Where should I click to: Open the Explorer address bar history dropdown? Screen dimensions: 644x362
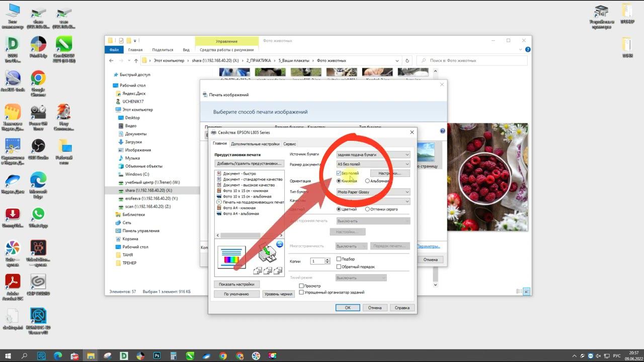click(x=397, y=61)
